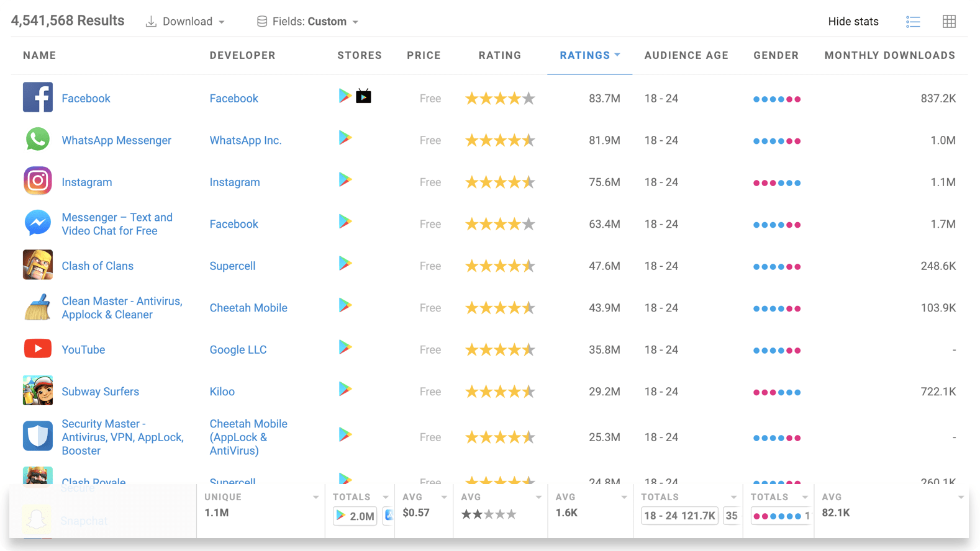Open the Fields: Custom dropdown
This screenshot has height=551, width=980.
tap(308, 22)
